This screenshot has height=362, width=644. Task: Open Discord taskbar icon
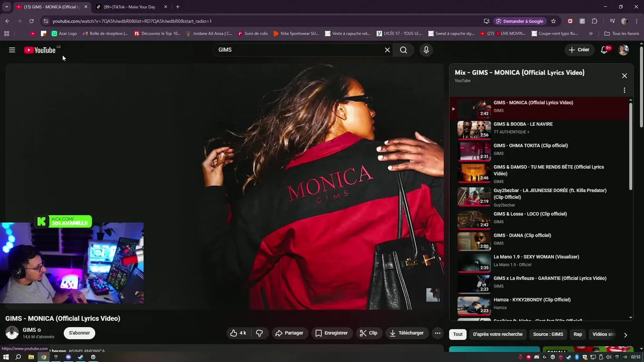pyautogui.click(x=68, y=357)
